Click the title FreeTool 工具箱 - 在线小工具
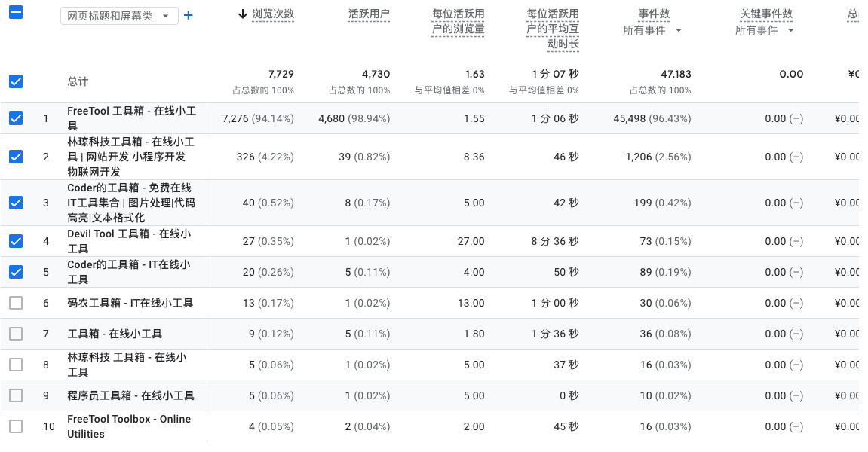Image resolution: width=868 pixels, height=452 pixels. click(132, 118)
